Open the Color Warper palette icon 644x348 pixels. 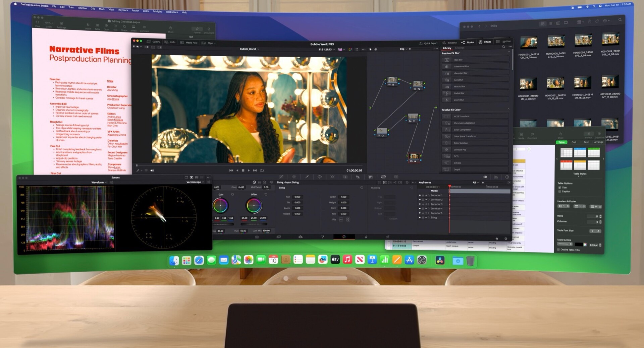294,177
